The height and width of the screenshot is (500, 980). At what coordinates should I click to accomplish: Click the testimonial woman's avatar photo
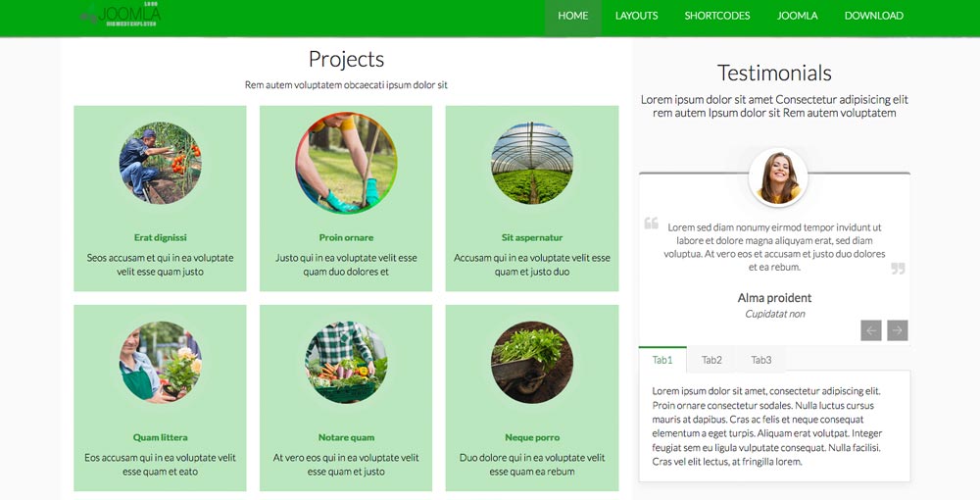click(778, 177)
